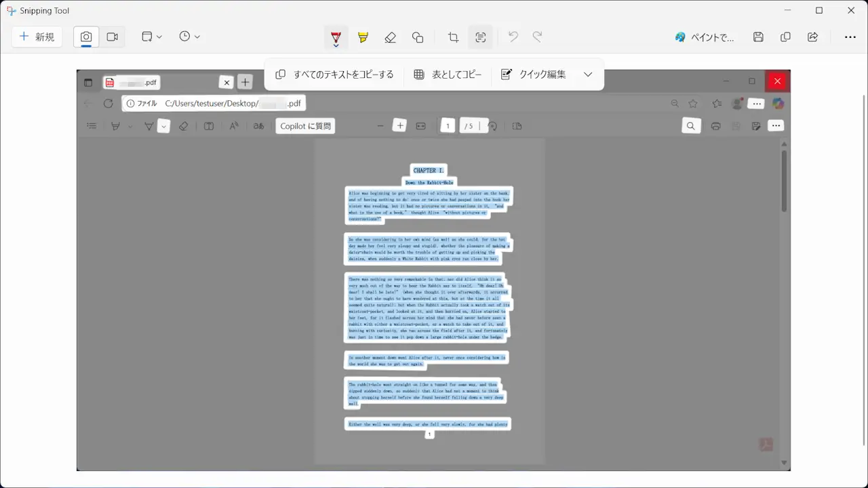Copy the snip using the copy icon
868x488 pixels.
(785, 37)
